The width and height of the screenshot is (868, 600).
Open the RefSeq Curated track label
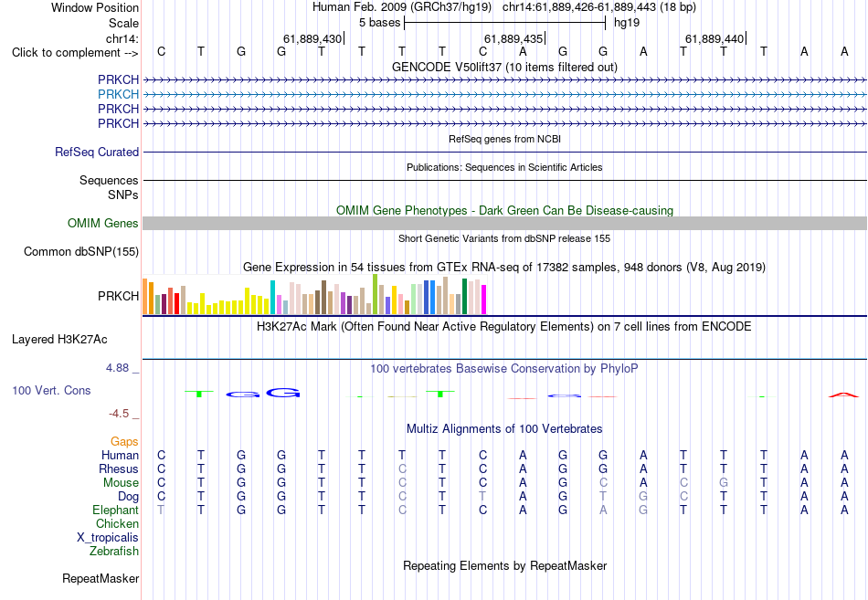[96, 152]
